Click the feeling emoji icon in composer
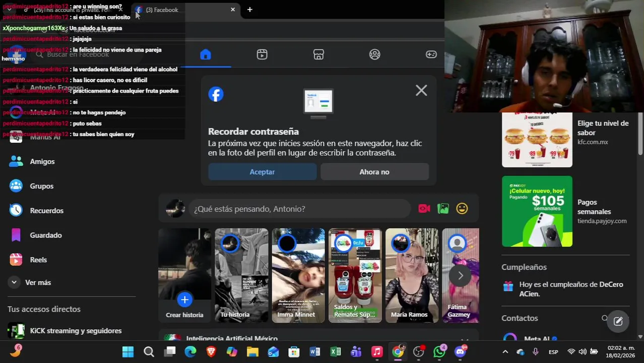644x363 pixels. [462, 209]
